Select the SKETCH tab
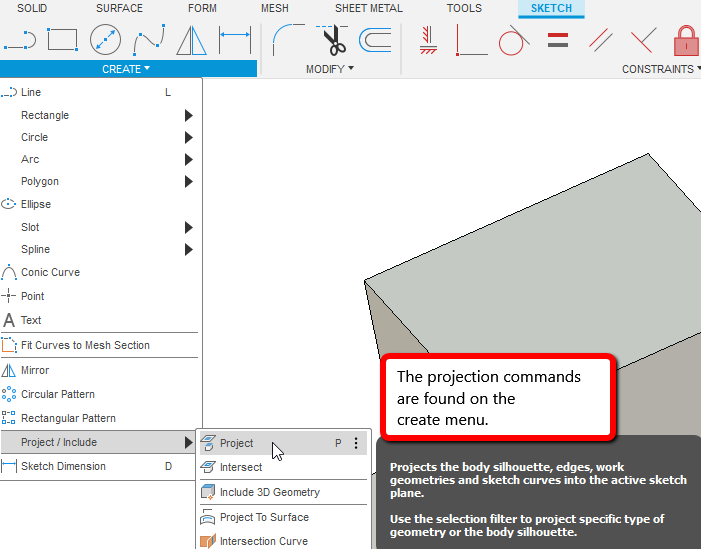The image size is (701, 549). click(x=551, y=8)
